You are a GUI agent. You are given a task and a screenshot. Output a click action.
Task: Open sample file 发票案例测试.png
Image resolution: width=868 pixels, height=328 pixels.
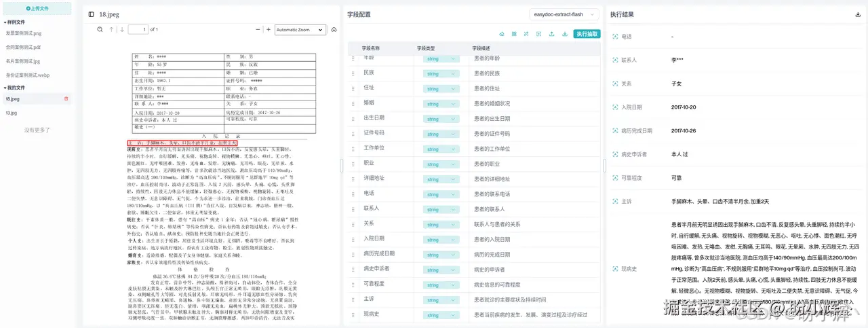24,33
